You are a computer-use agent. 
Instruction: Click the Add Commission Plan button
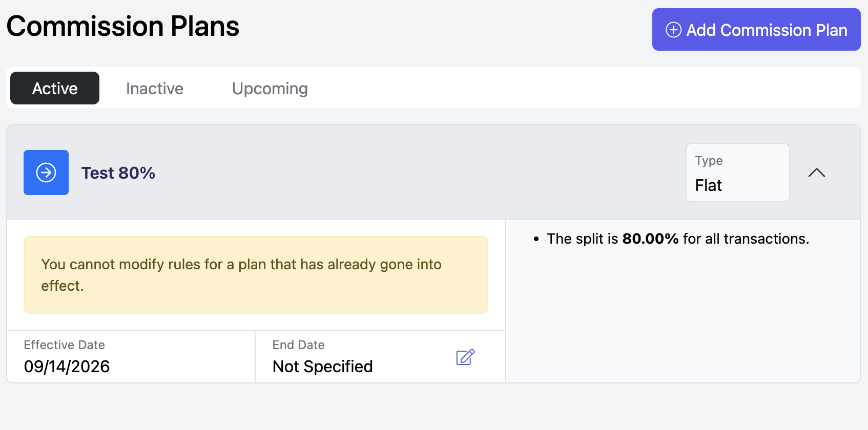point(756,30)
